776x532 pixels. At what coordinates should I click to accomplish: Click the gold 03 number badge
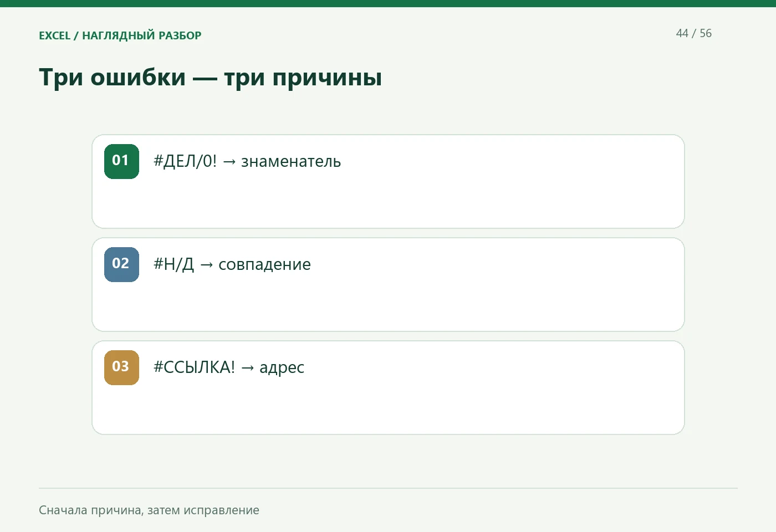pyautogui.click(x=121, y=367)
